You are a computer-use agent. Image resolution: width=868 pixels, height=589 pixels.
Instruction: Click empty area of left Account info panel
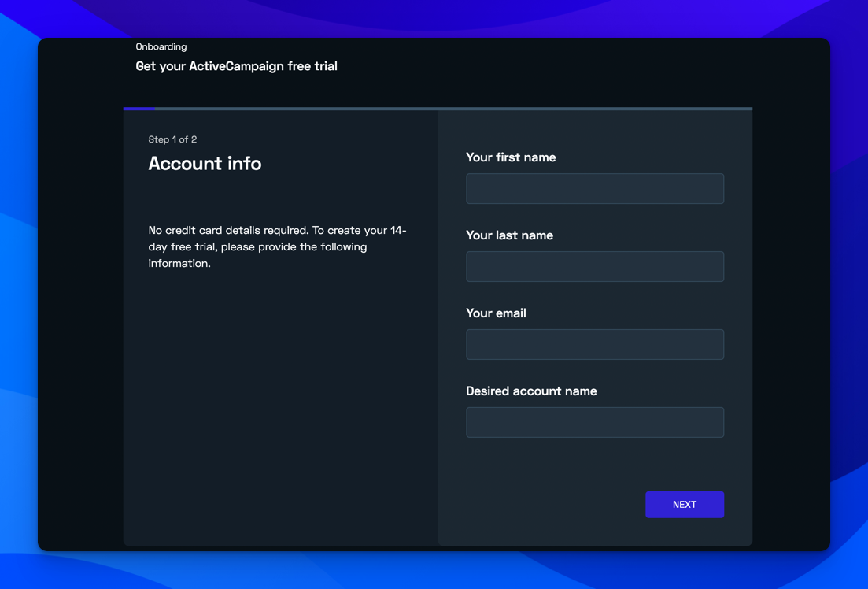(279, 409)
